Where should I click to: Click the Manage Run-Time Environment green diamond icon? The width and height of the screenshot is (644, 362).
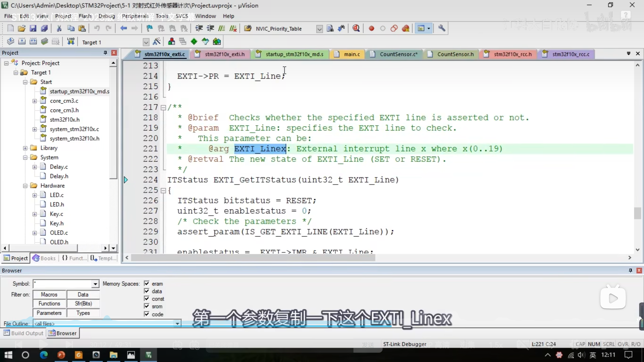tap(194, 42)
